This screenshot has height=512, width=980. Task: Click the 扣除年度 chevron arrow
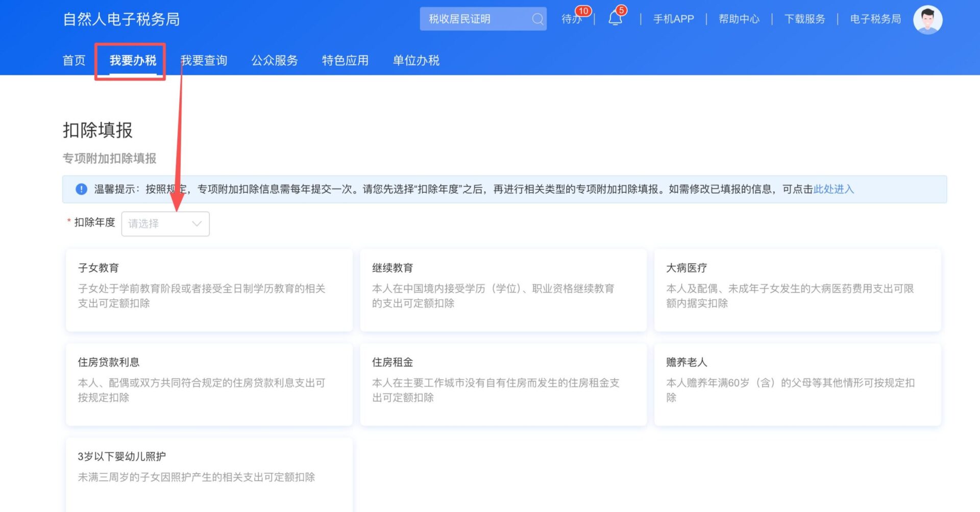pos(197,224)
